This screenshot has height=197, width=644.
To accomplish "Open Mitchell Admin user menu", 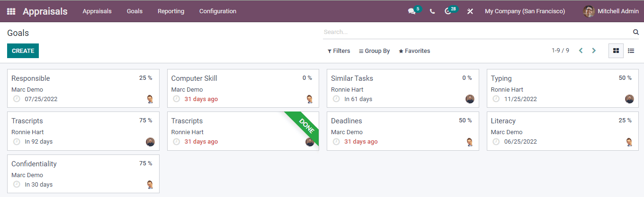I will point(611,11).
